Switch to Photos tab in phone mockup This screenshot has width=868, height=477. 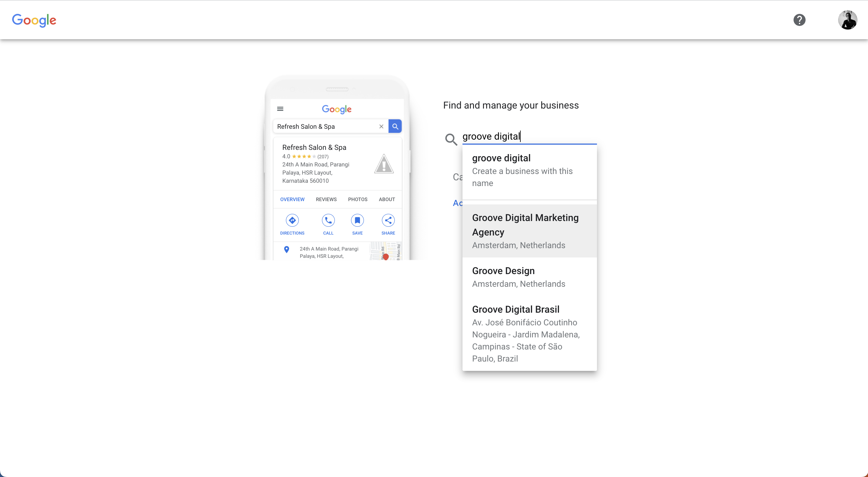coord(358,199)
